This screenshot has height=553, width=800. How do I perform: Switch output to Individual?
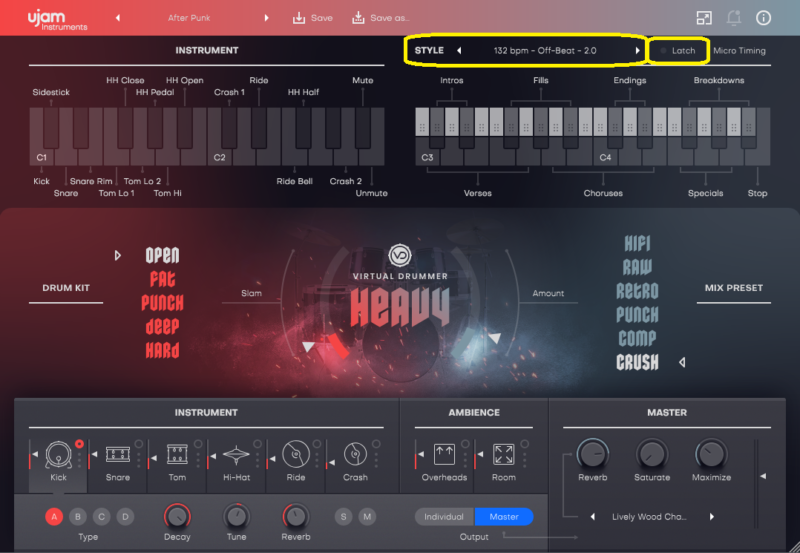444,517
